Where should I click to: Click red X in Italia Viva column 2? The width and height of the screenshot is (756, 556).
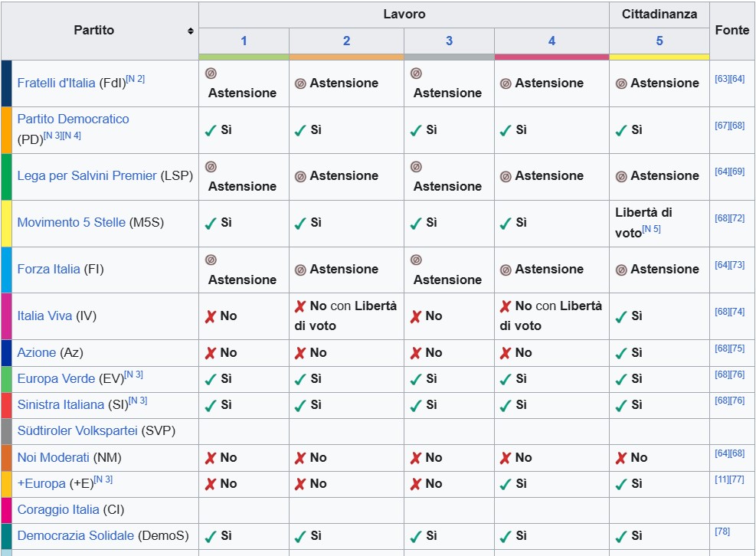[300, 306]
